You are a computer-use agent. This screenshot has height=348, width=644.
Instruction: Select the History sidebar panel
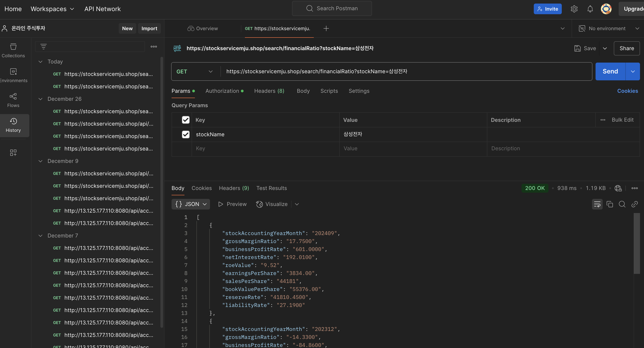tap(13, 125)
